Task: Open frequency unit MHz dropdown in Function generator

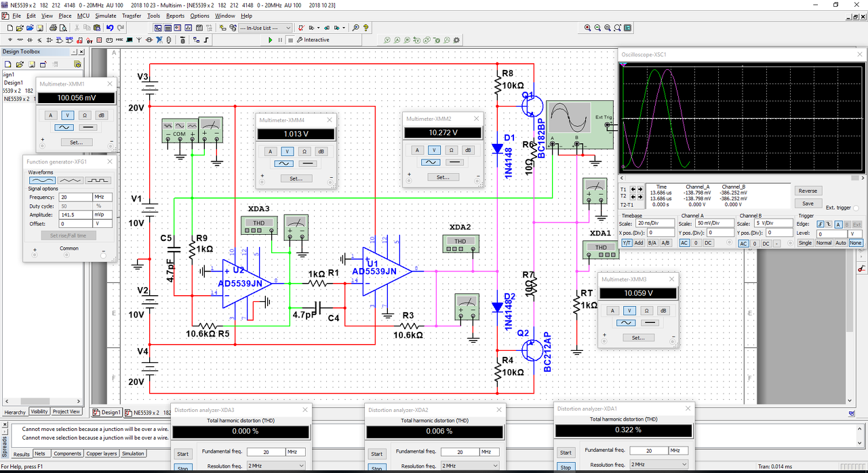Action: coord(102,197)
